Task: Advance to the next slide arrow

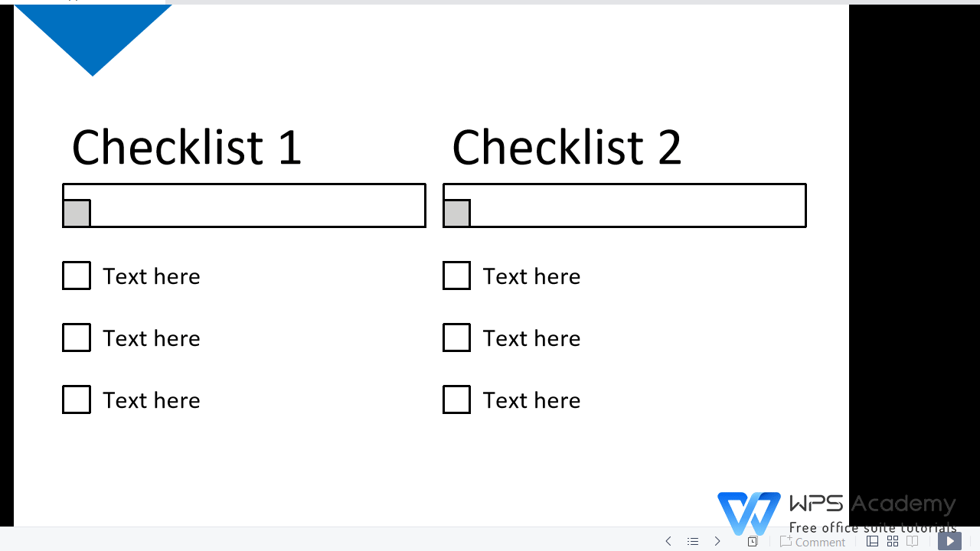Action: [x=717, y=541]
